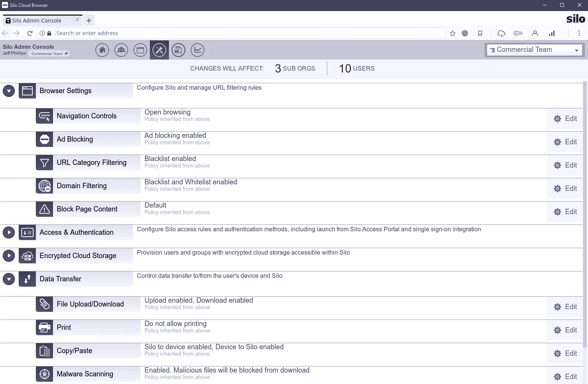The width and height of the screenshot is (588, 384).
Task: Open the three-dot browser menu
Action: click(x=579, y=33)
